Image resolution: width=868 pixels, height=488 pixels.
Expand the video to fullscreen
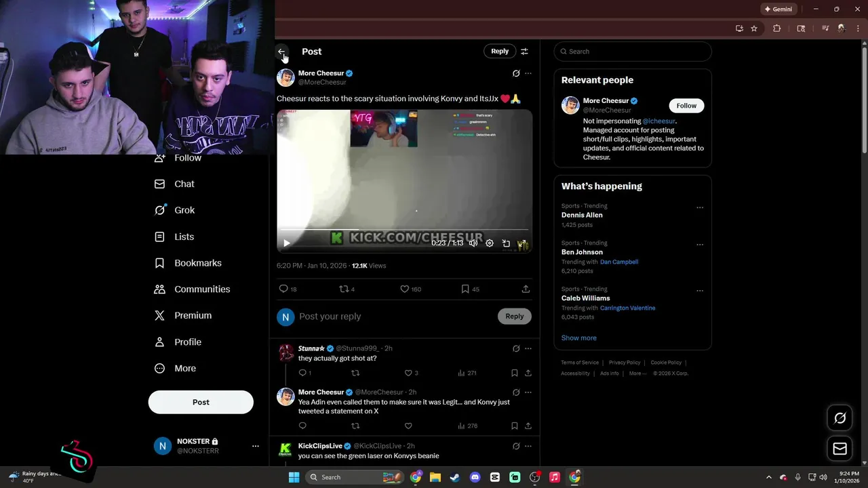(x=522, y=243)
